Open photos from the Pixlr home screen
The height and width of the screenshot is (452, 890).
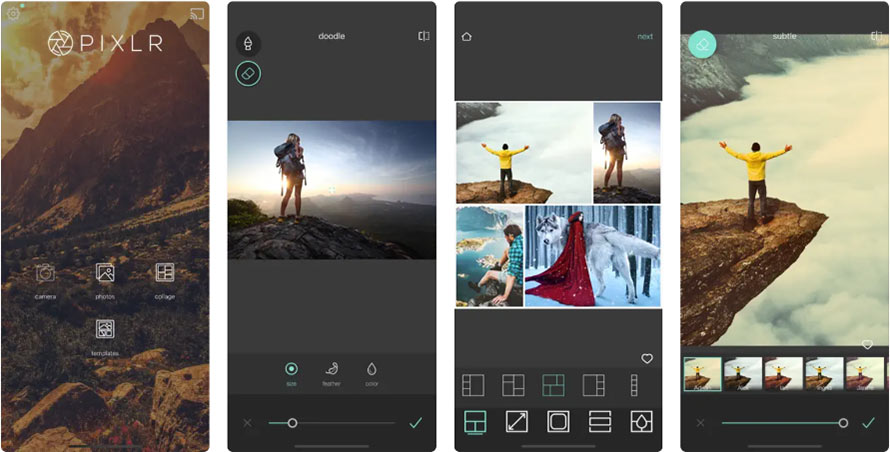point(105,274)
